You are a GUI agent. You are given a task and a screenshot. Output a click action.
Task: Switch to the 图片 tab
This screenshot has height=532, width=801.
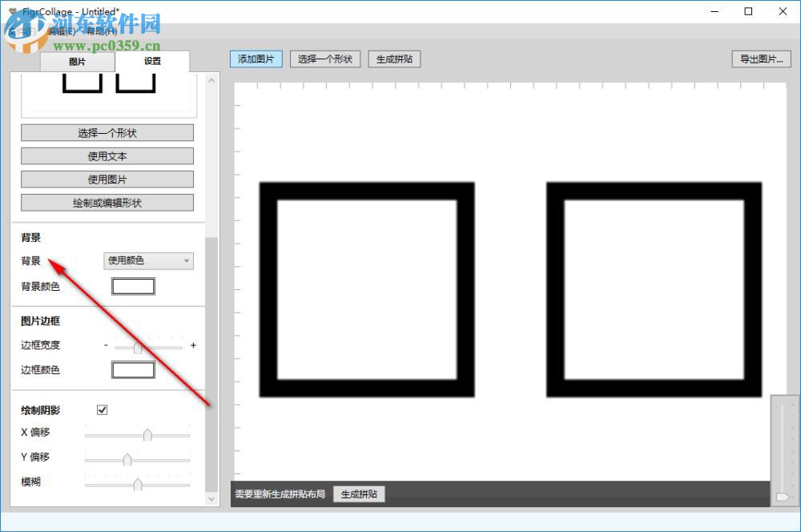(77, 62)
